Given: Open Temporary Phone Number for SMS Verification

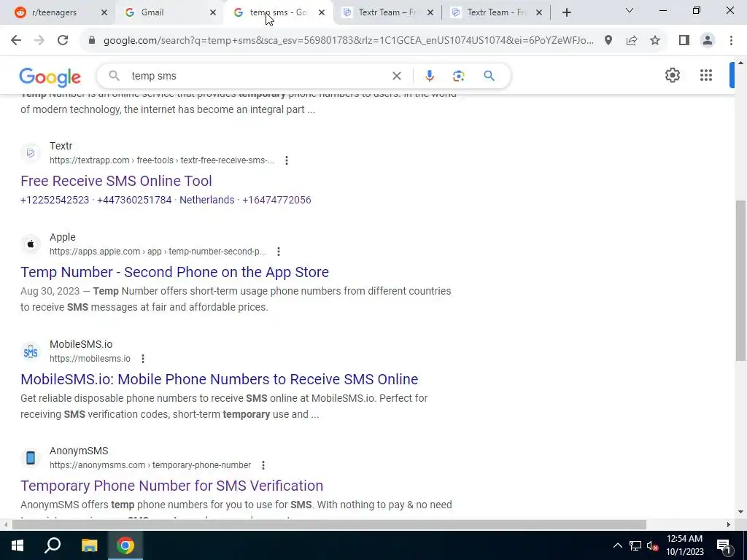Looking at the screenshot, I should coord(171,486).
